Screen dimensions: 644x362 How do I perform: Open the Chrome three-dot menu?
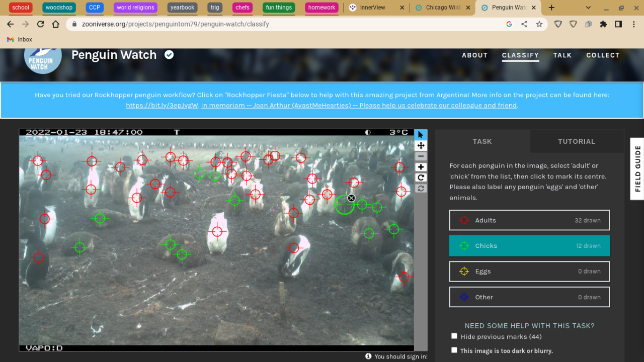click(633, 24)
